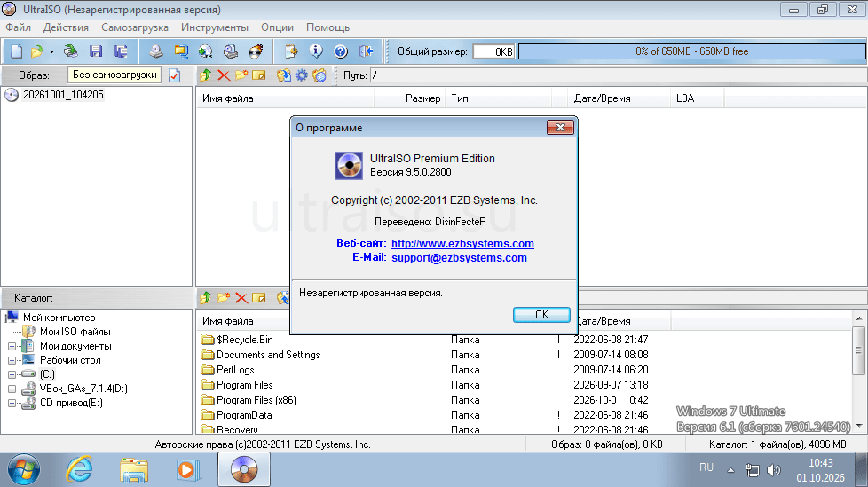Viewport: 868px width, 487px height.
Task: Open the Самозагрузка menu
Action: (135, 27)
